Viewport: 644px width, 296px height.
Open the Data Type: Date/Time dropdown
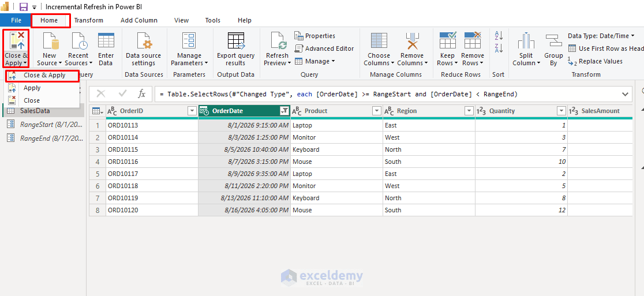(601, 36)
